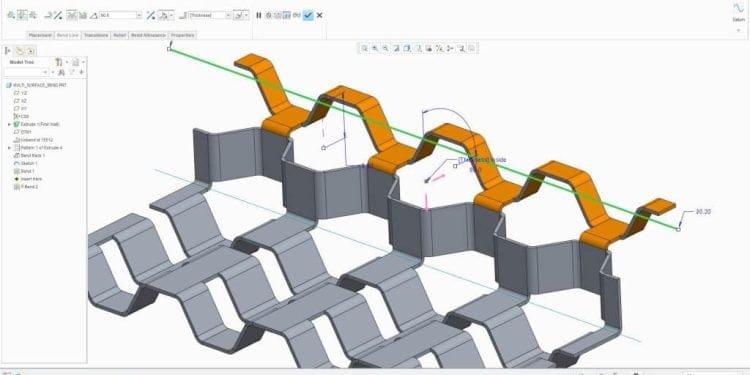Click the Zoom In graphics icon
The image size is (750, 375).
[375, 48]
